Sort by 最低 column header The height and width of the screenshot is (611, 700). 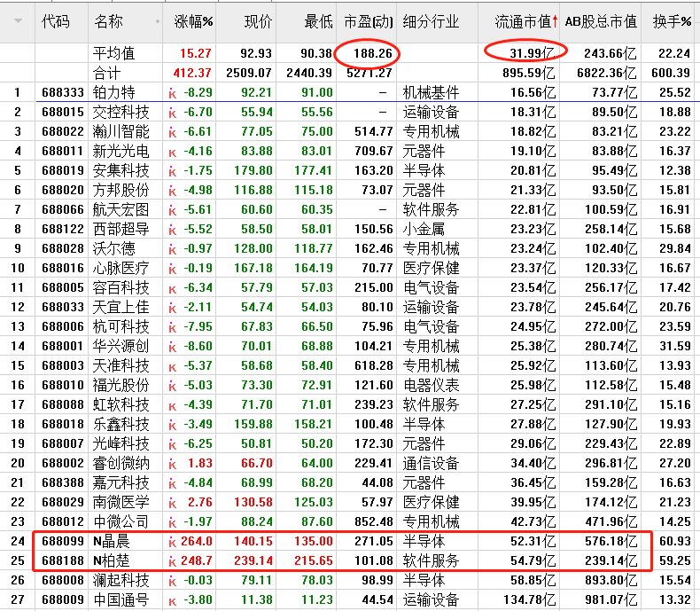pos(318,21)
